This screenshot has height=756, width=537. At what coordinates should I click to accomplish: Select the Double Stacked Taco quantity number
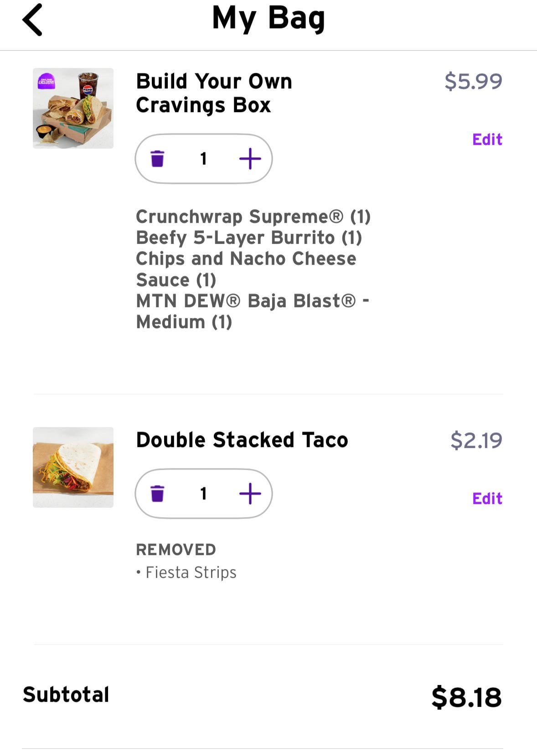203,494
